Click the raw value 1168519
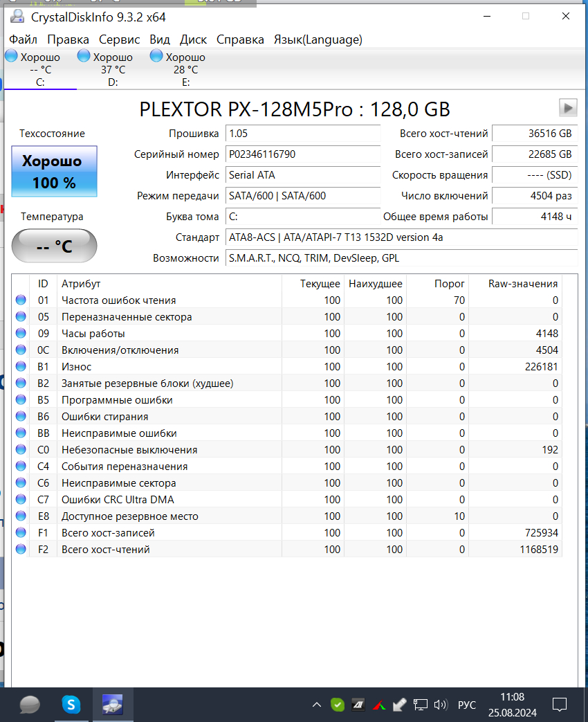Viewport: 588px width, 722px height. click(539, 550)
